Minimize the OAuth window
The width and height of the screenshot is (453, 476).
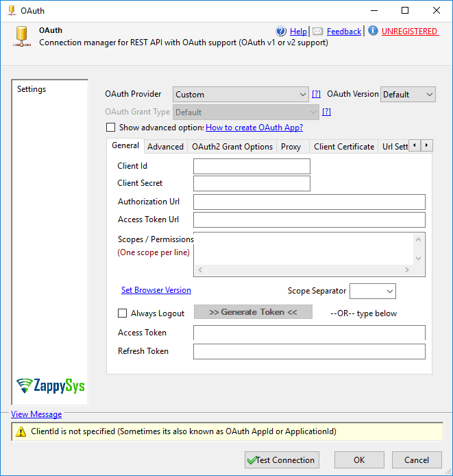click(x=374, y=10)
